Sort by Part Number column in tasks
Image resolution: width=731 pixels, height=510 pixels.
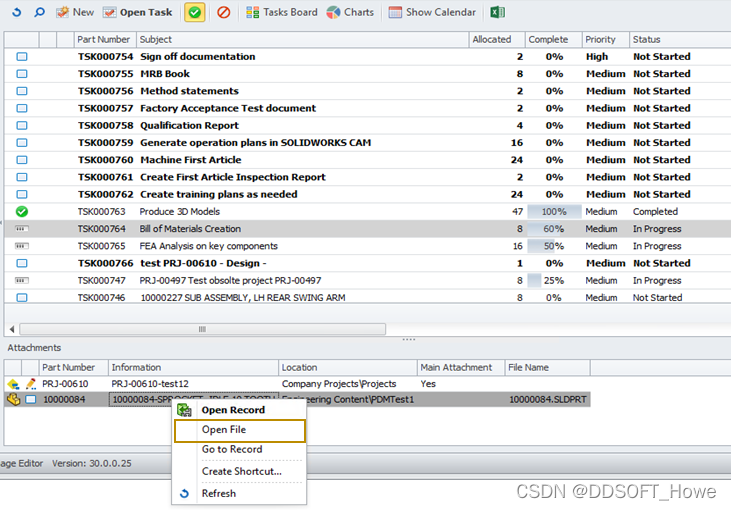point(105,40)
